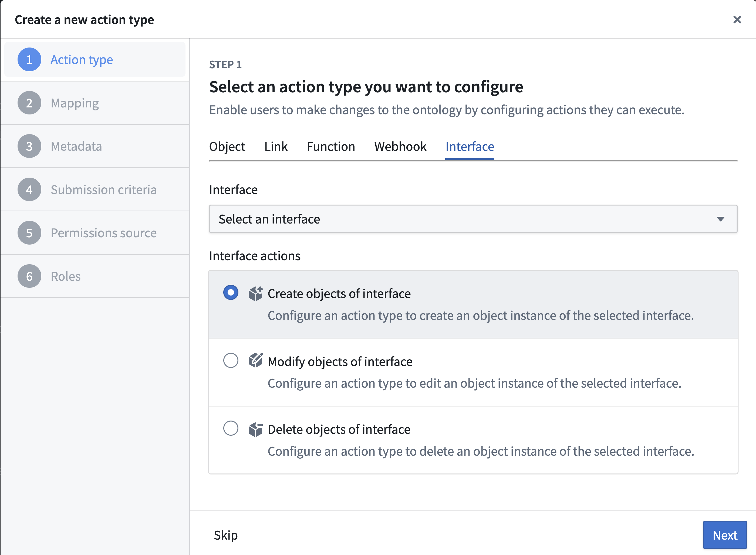
Task: Open the Metadata step in the sidebar
Action: pos(77,146)
